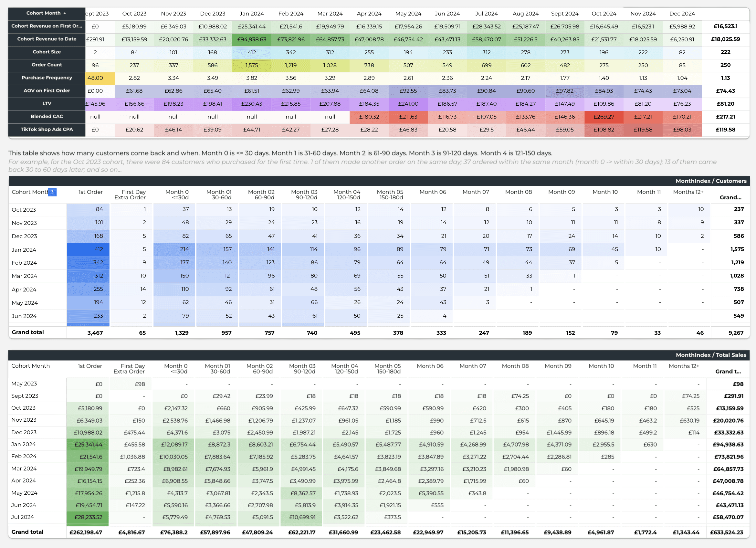Click £25,341.44 in Total Sales Jan 2024 row
The width and height of the screenshot is (756, 548).
click(88, 445)
